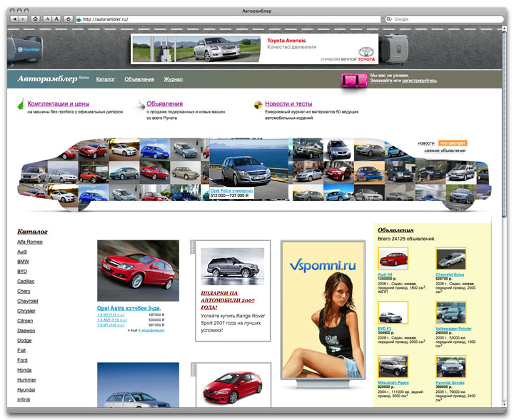The image size is (514, 420).
Task: Click the 'регистрируйтесь' registration link
Action: click(419, 81)
